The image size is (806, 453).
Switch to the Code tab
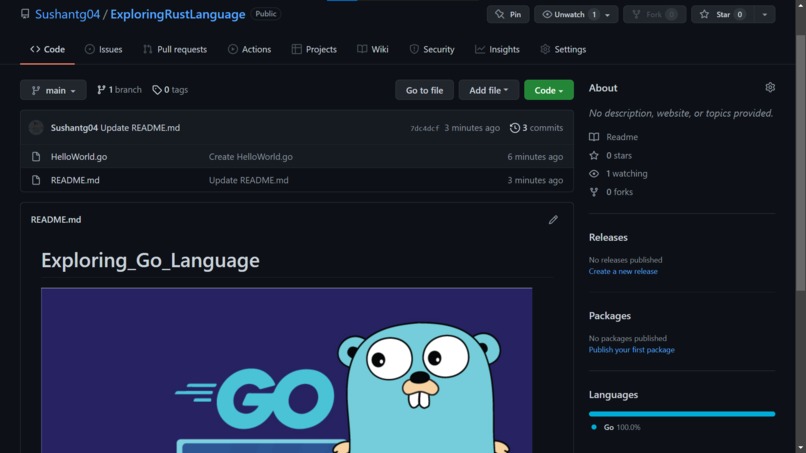pyautogui.click(x=47, y=49)
